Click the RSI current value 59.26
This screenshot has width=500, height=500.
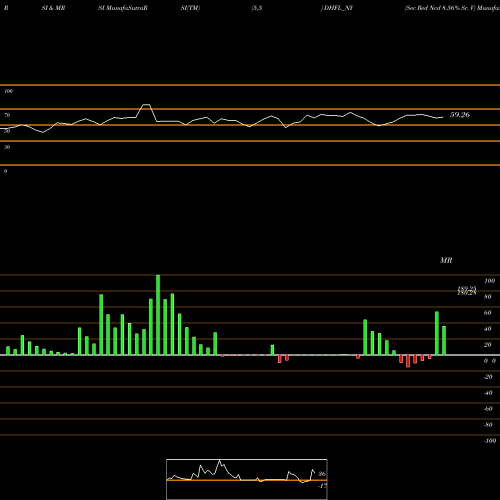click(x=460, y=115)
